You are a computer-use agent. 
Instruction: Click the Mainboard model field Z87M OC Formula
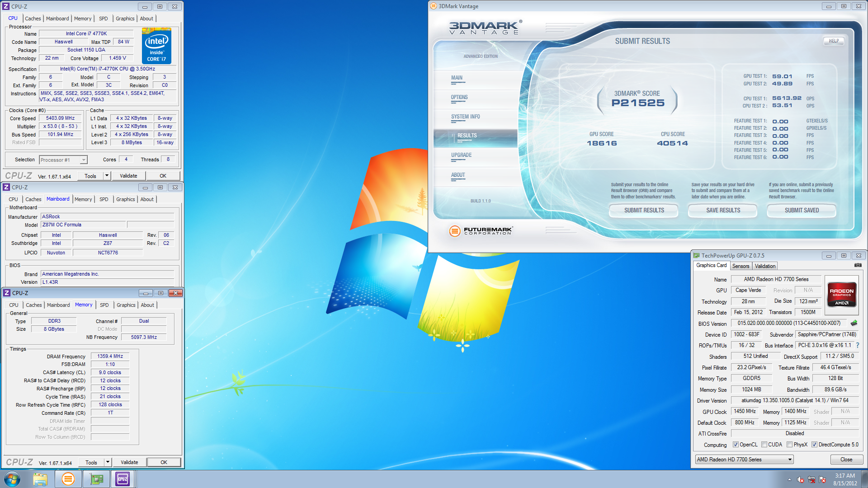click(83, 225)
